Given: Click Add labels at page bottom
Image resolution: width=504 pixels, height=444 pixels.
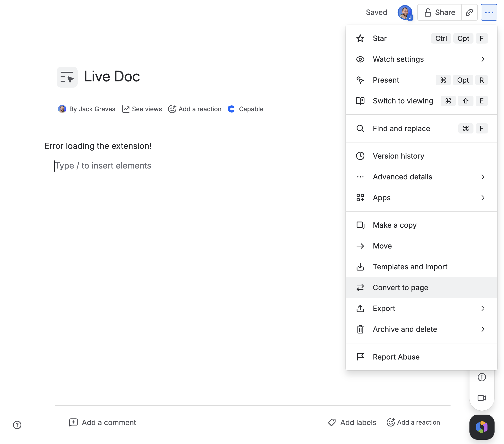Looking at the screenshot, I should (x=352, y=422).
